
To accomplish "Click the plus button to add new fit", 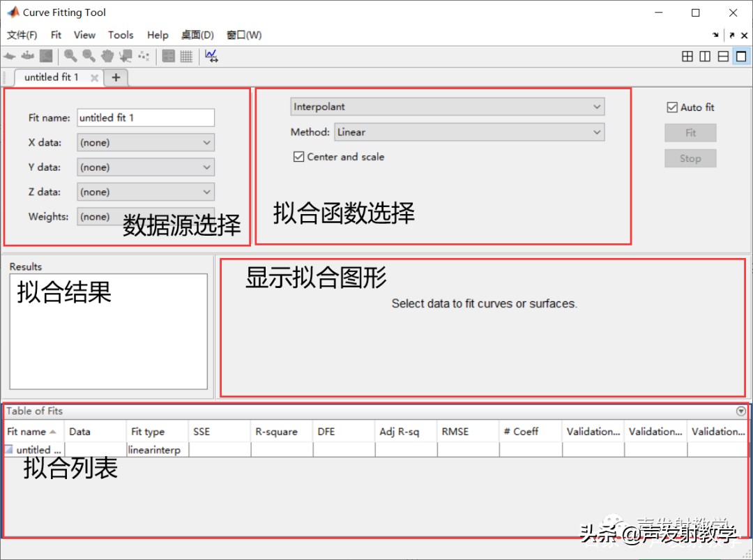I will click(116, 77).
